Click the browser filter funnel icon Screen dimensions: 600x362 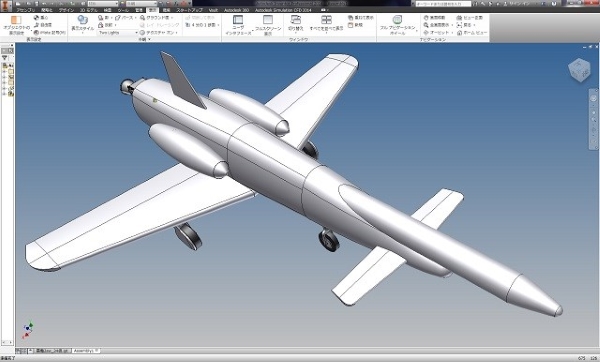(5, 58)
